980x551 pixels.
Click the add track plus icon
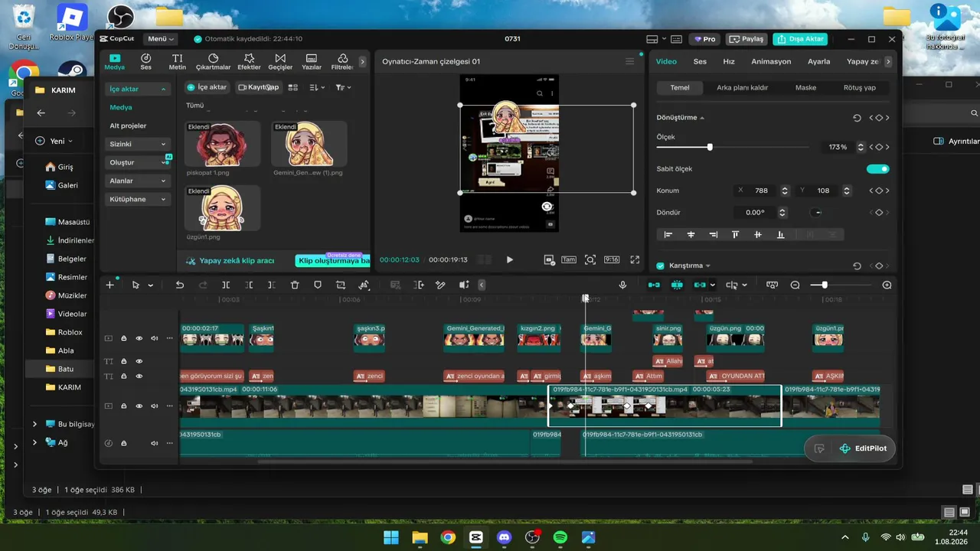(109, 285)
